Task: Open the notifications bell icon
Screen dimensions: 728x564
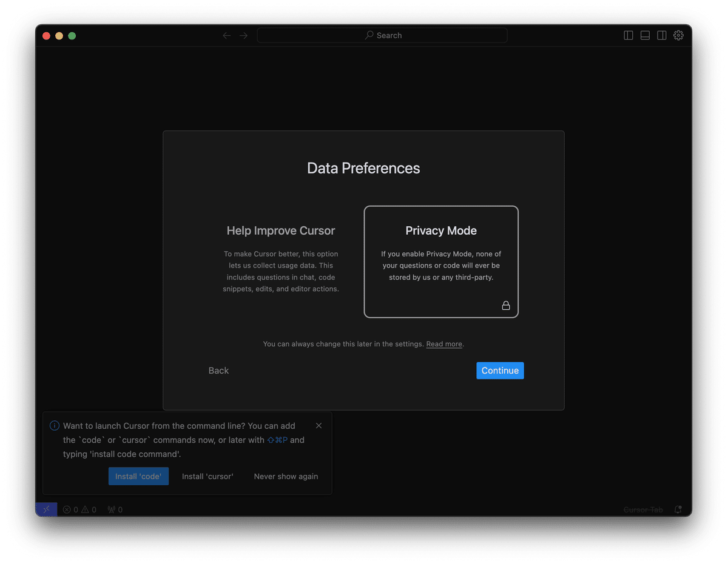Action: click(678, 509)
